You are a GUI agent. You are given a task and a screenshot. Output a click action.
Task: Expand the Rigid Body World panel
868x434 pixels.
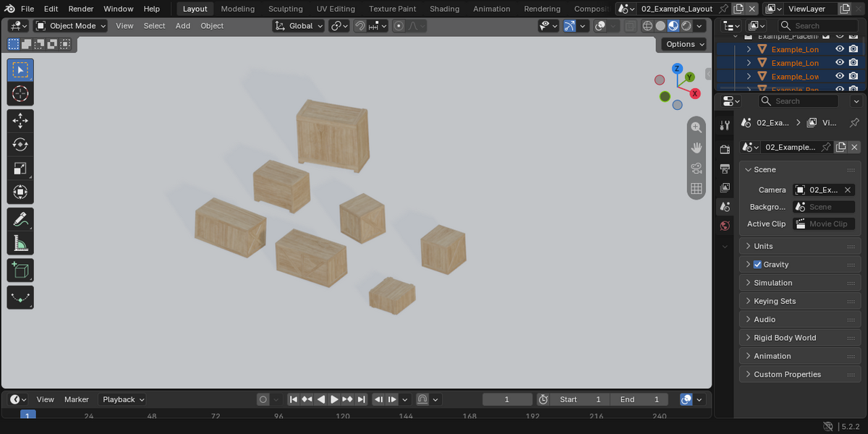pos(801,338)
